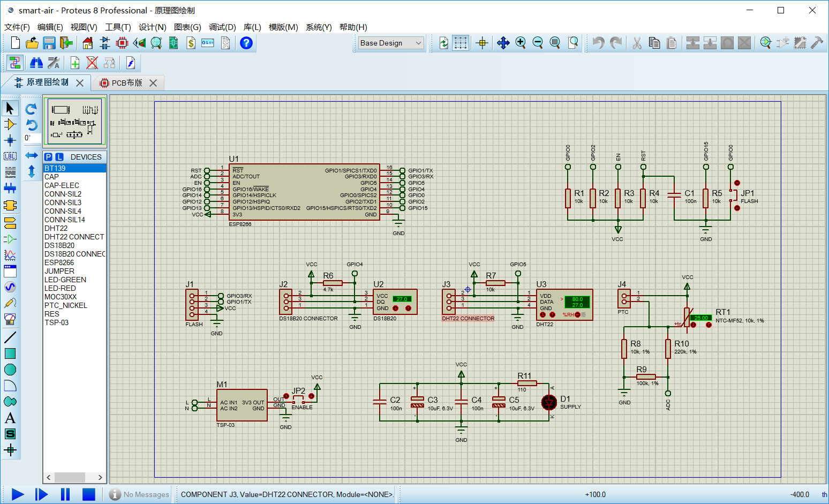The height and width of the screenshot is (504, 829).
Task: Click the Copy to clipboard icon
Action: point(654,43)
